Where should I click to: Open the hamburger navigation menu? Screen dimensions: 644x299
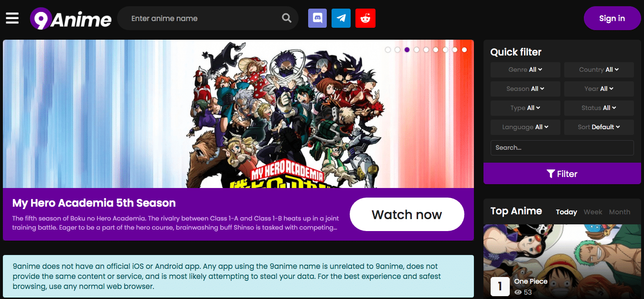pyautogui.click(x=12, y=18)
